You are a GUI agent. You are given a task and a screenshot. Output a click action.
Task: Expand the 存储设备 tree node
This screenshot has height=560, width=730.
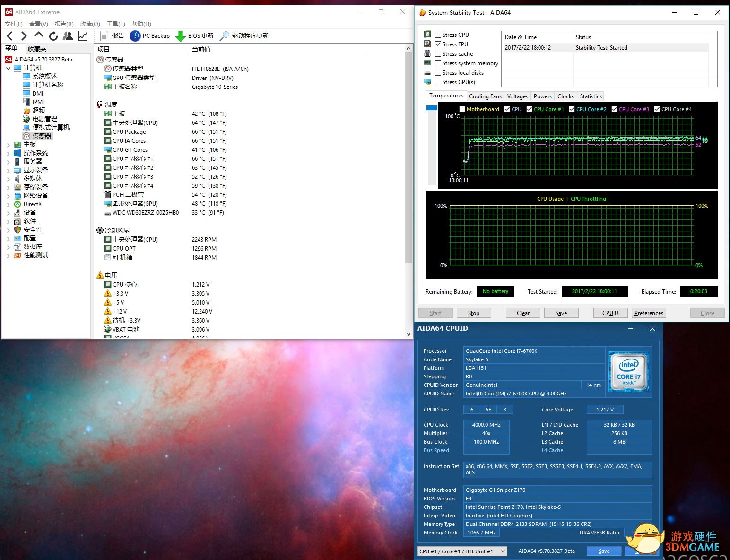pos(8,187)
